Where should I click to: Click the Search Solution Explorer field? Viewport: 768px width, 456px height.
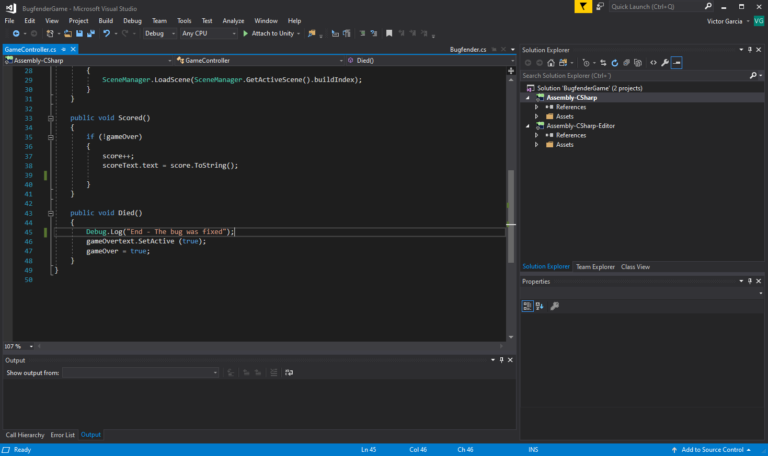tap(635, 75)
